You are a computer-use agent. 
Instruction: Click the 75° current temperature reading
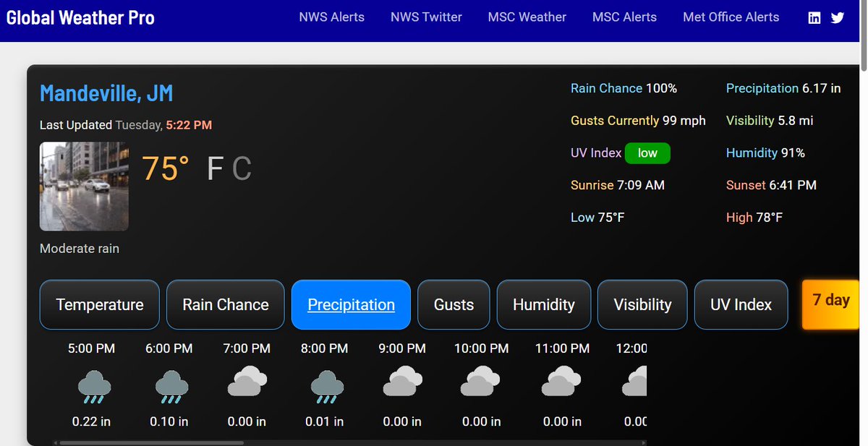(x=165, y=168)
